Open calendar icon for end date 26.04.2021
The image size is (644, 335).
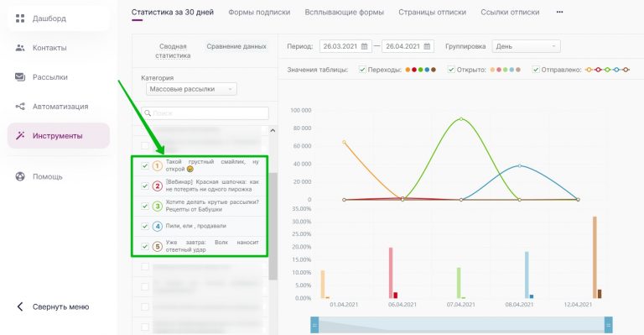[x=427, y=46]
